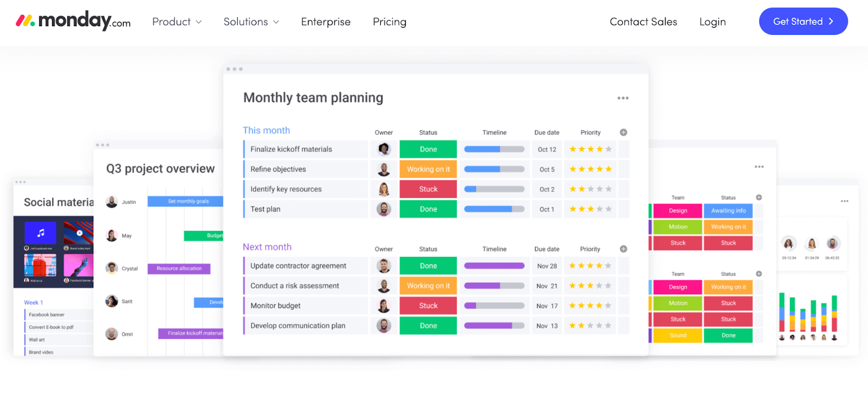Add column with plus icon in This month
This screenshot has width=868, height=413.
[x=623, y=132]
